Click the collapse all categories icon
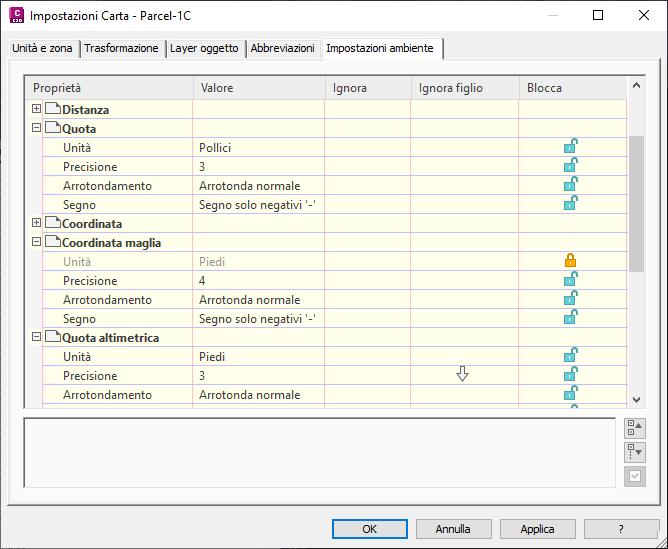The image size is (668, 549). (634, 428)
